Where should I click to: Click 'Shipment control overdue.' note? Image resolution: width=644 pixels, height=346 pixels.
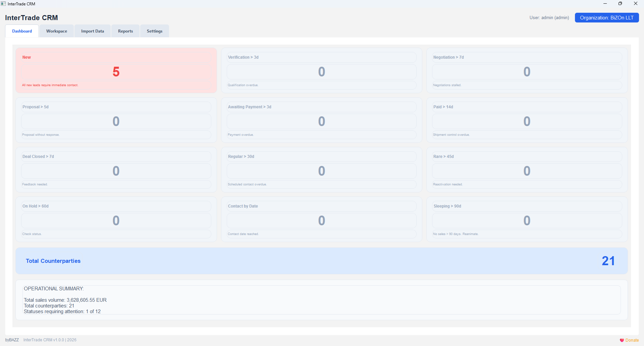(451, 135)
